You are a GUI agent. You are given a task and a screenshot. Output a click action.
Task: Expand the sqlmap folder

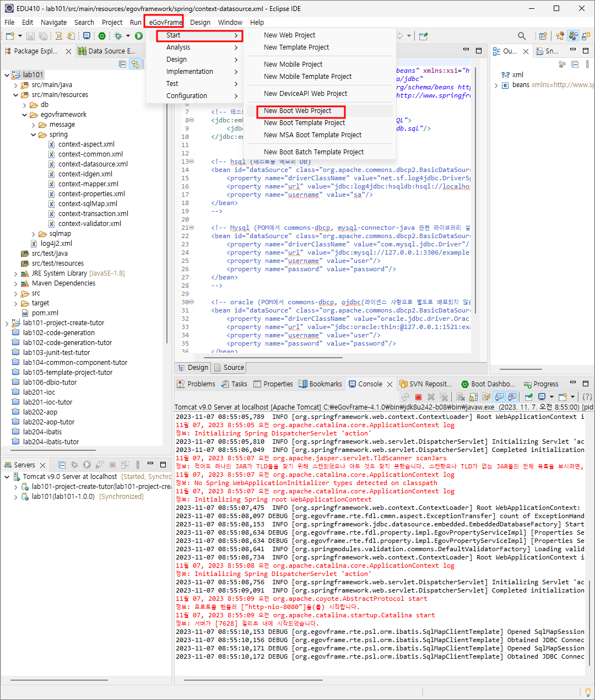pos(33,234)
